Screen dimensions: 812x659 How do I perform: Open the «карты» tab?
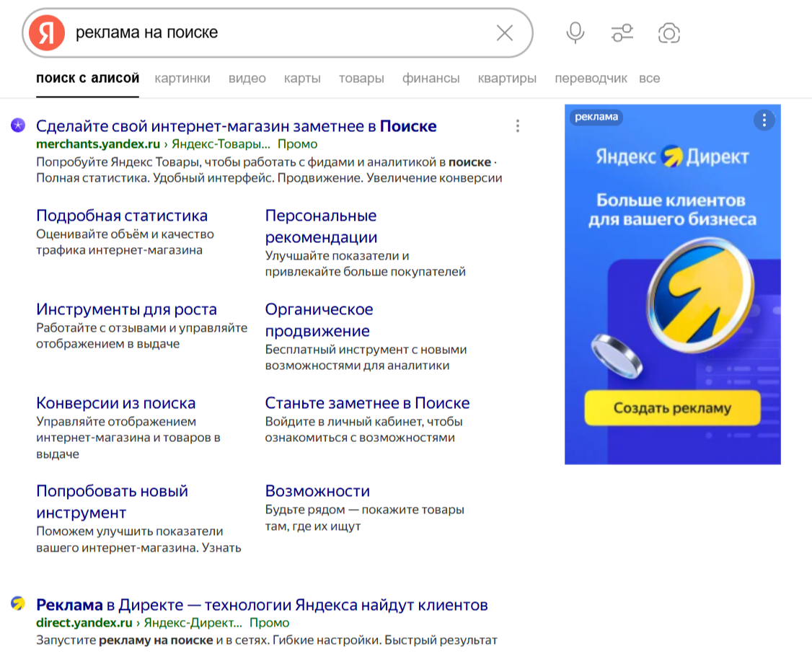pyautogui.click(x=302, y=78)
